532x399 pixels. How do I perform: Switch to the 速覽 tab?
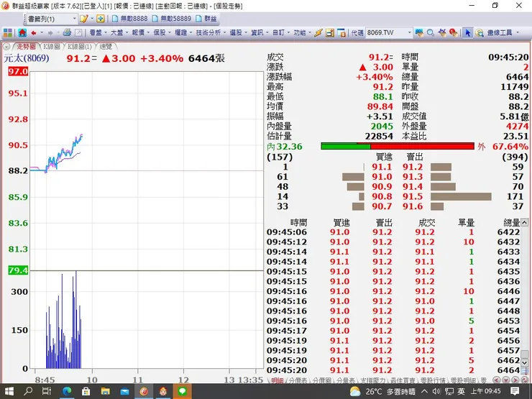(106, 47)
